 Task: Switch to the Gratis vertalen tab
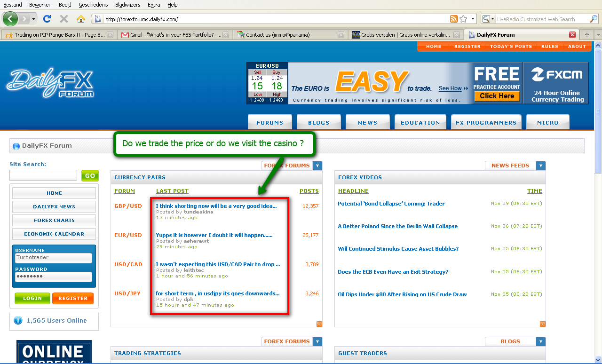coord(406,35)
